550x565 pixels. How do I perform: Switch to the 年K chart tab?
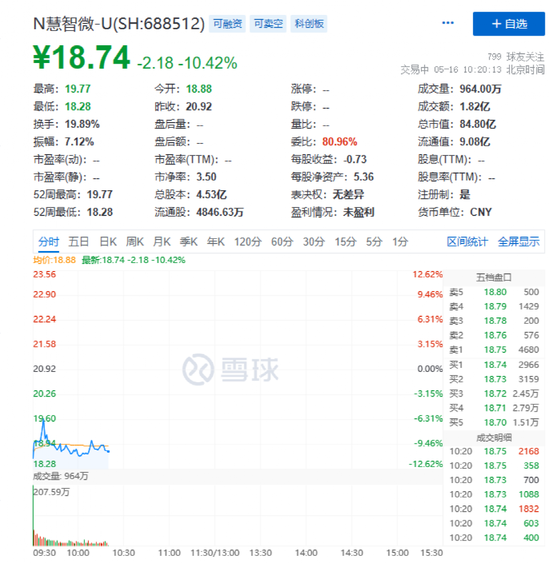[x=216, y=241]
